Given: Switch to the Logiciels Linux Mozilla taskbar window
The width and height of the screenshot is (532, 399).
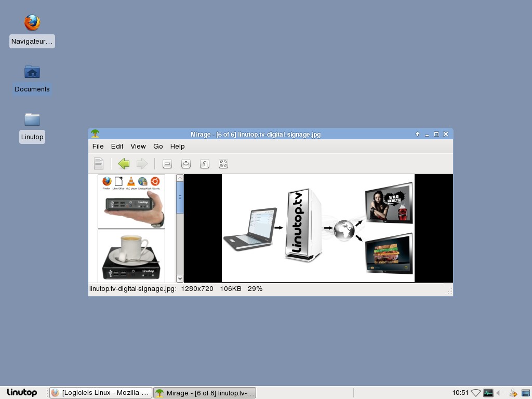Looking at the screenshot, I should pyautogui.click(x=101, y=393).
